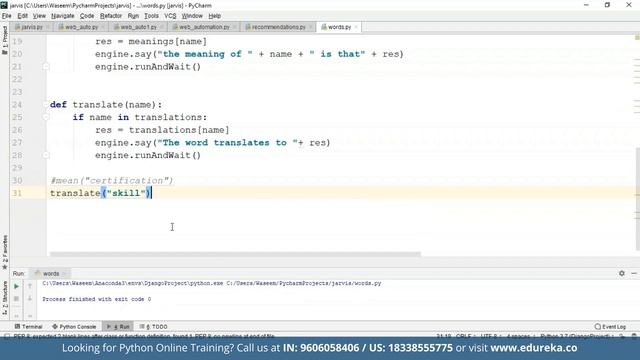Click the 'The word translates to' string

coord(228,143)
